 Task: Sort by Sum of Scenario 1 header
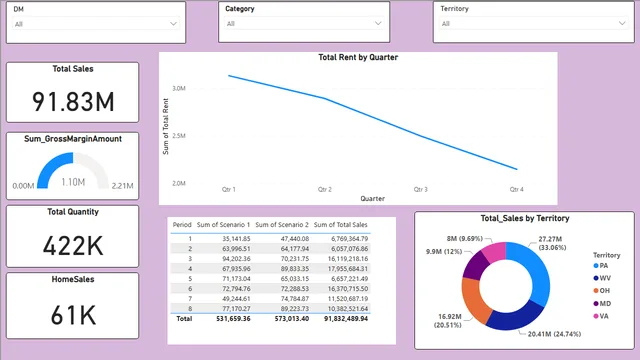[223, 225]
